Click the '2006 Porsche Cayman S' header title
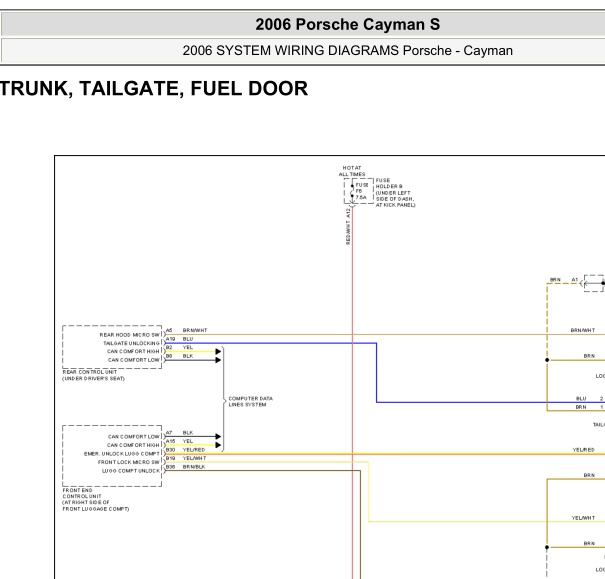This screenshot has height=579, width=605. coord(347,24)
